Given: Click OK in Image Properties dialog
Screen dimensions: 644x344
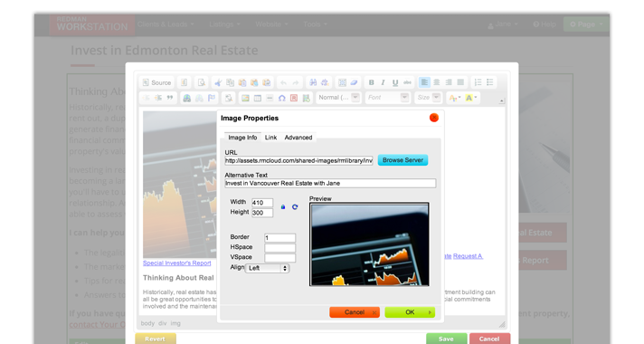Looking at the screenshot, I should click(410, 312).
